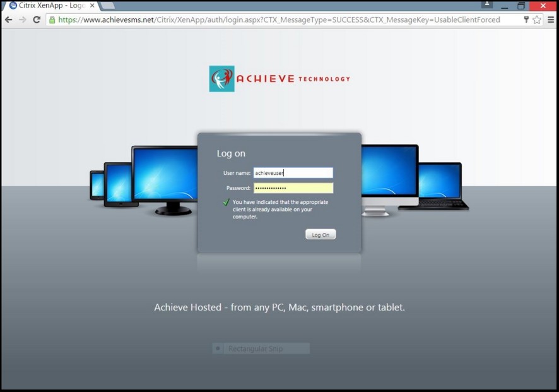
Task: Open saved password key icon
Action: tap(526, 20)
